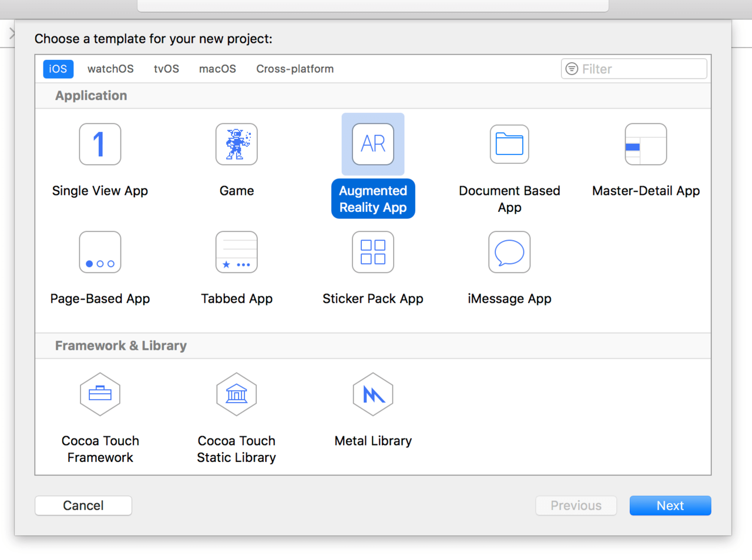
Task: Click the "Master-Detail App" label
Action: 646,191
